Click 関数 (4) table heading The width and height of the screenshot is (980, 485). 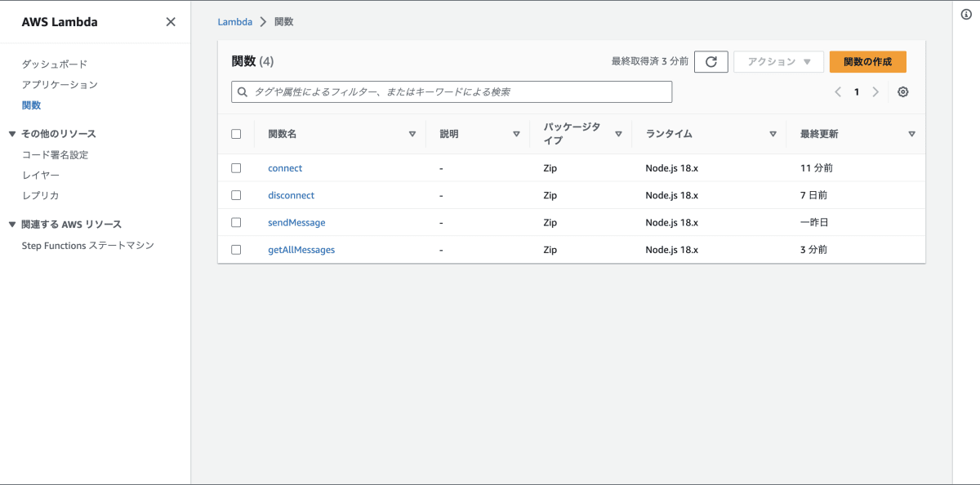[253, 61]
